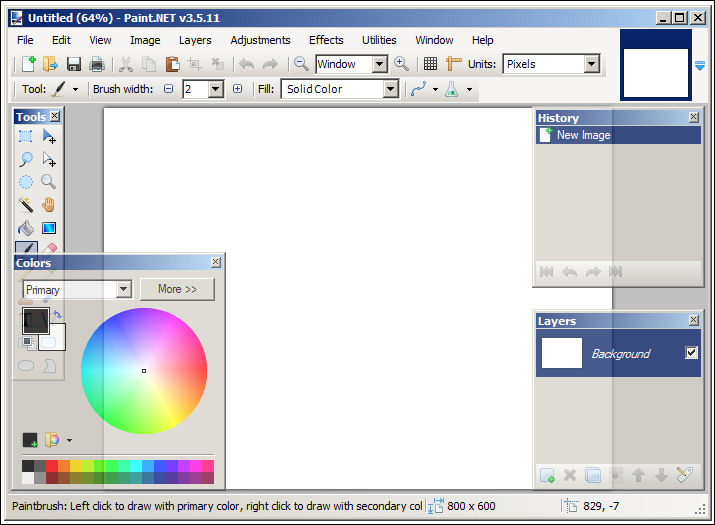Click the image list arrow beside thumbnail
This screenshot has height=525, width=715.
(700, 65)
